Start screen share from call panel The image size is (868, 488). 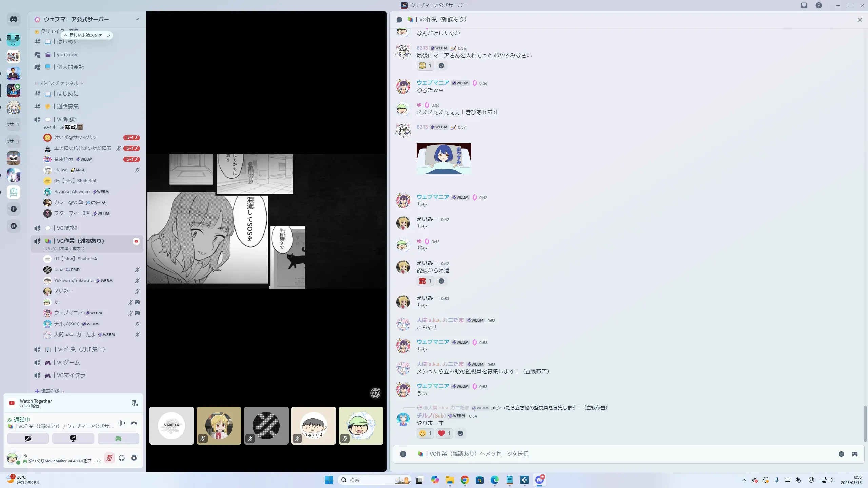(73, 439)
